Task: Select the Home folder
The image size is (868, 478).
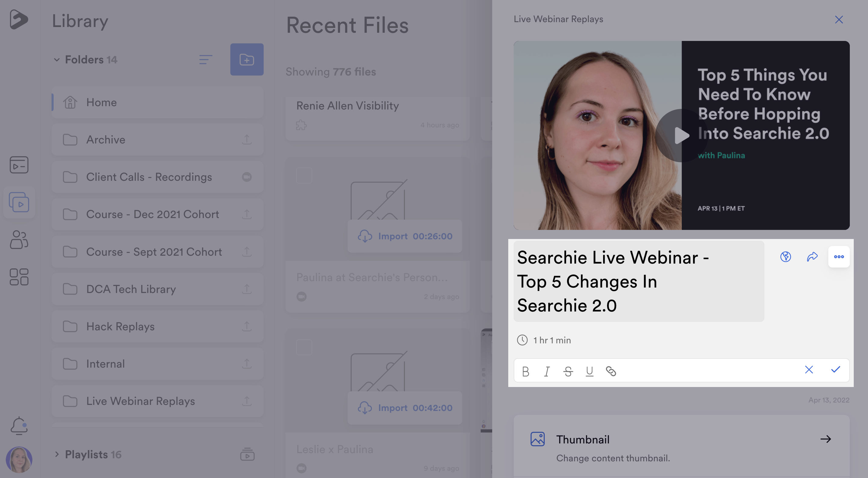Action: point(157,102)
